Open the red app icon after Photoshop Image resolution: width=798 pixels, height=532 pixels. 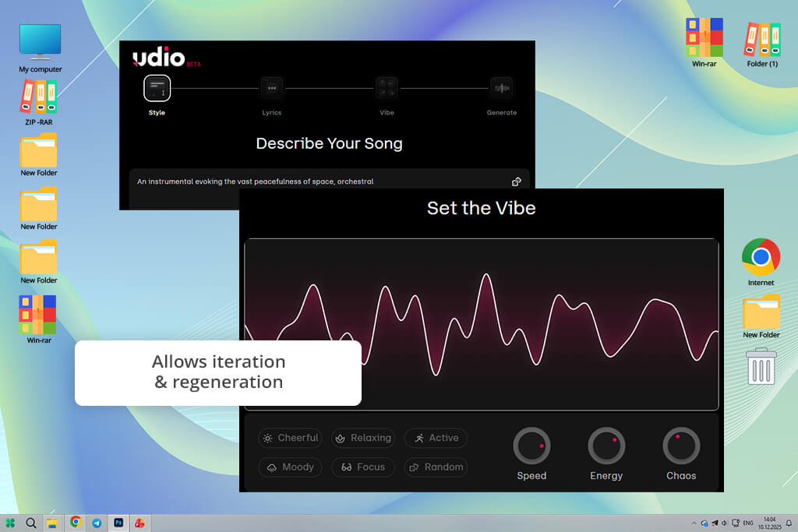tap(139, 523)
